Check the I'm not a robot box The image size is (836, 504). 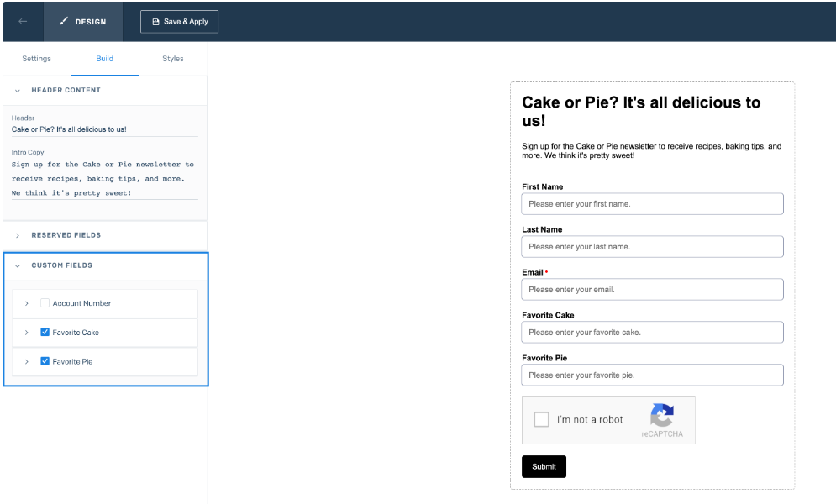tap(541, 419)
